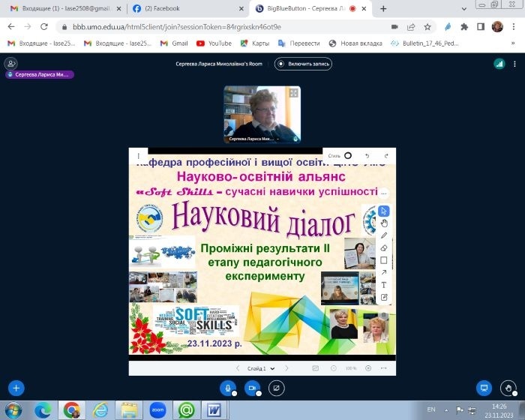525x420 pixels.
Task: Open the YouTube bookmark
Action: [214, 43]
